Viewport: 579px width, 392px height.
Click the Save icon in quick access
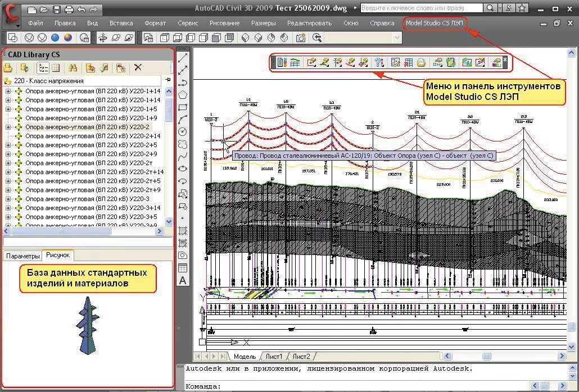pos(57,9)
